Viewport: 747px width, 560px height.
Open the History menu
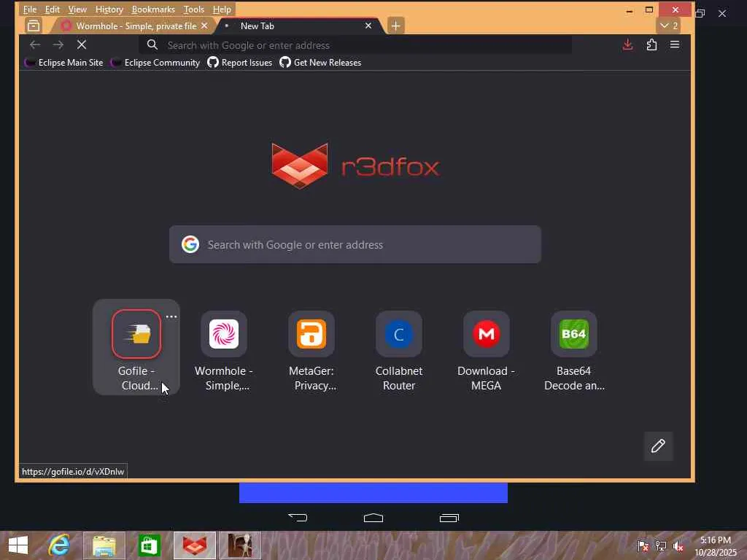tap(109, 9)
